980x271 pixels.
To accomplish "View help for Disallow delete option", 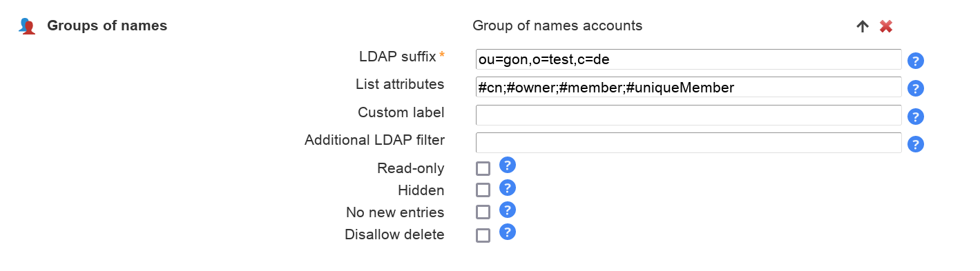I will point(508,232).
